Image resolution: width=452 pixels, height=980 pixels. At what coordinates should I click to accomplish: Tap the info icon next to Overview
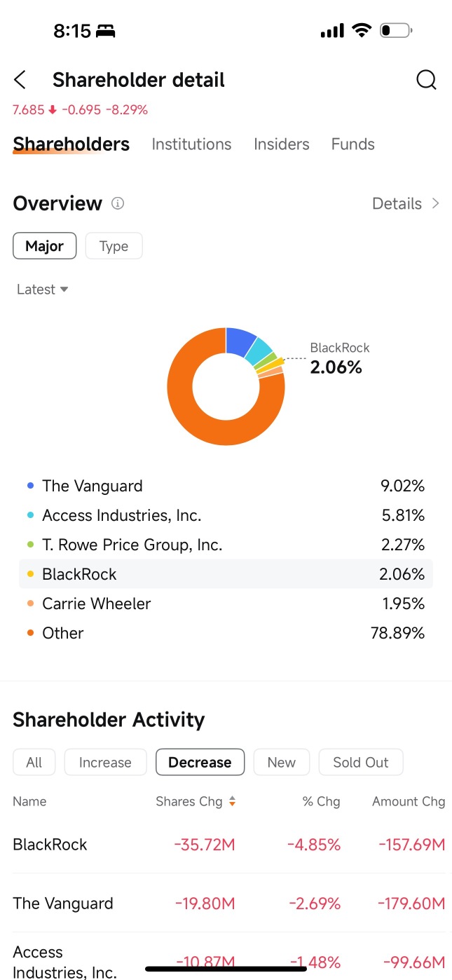(117, 203)
